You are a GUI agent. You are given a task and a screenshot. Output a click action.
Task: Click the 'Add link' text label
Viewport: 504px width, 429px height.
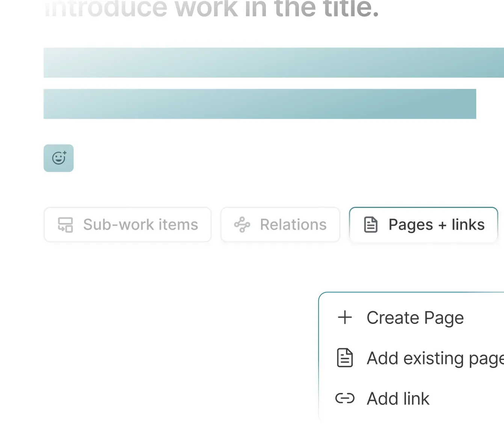[398, 399]
